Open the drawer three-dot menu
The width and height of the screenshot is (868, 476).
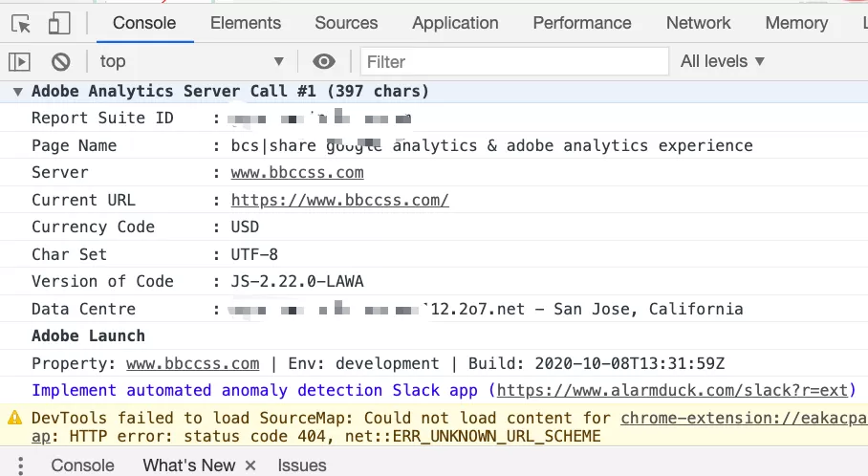(x=20, y=465)
